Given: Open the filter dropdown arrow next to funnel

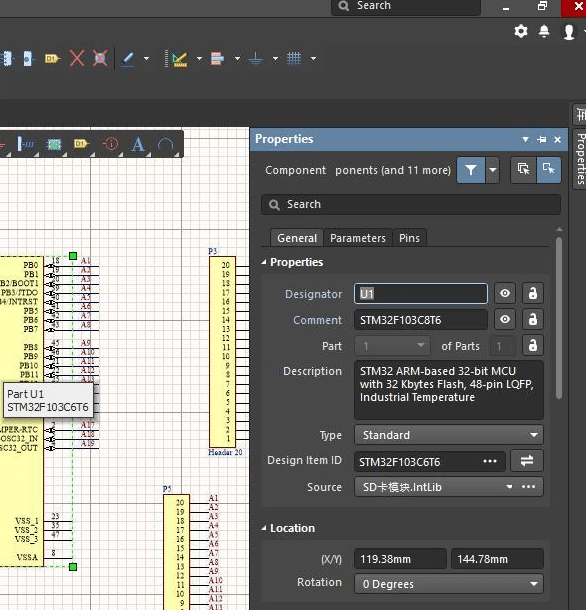Looking at the screenshot, I should (493, 170).
